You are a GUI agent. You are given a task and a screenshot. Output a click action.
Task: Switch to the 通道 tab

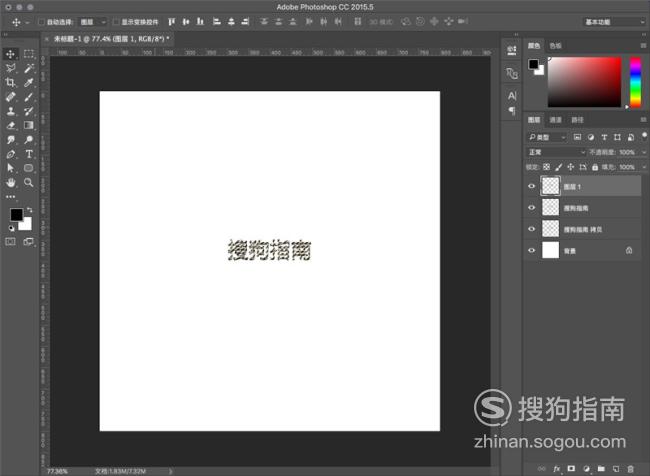tap(555, 120)
